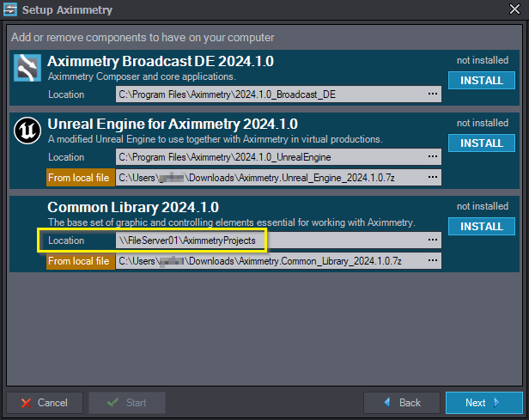Image resolution: width=529 pixels, height=420 pixels.
Task: Click 'not installed' status for Common Library
Action: coord(483,206)
